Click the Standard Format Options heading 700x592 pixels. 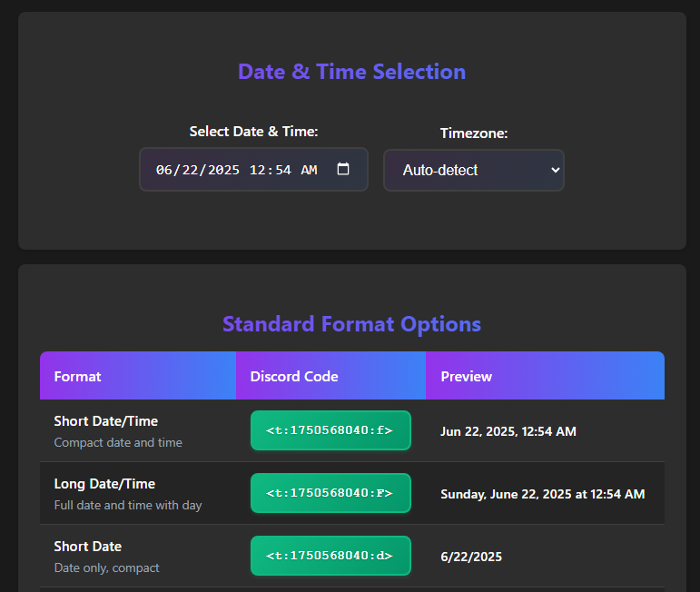(x=351, y=324)
